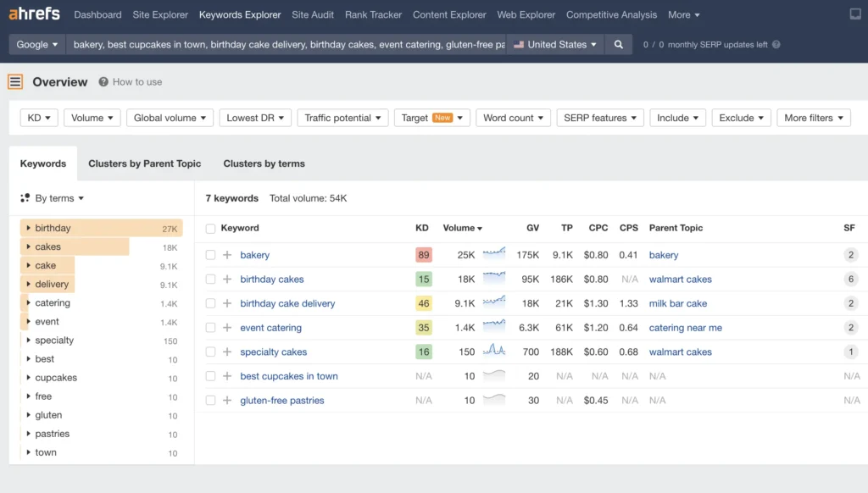Open milk bar cake parent topic link
Image resolution: width=868 pixels, height=493 pixels.
(677, 303)
